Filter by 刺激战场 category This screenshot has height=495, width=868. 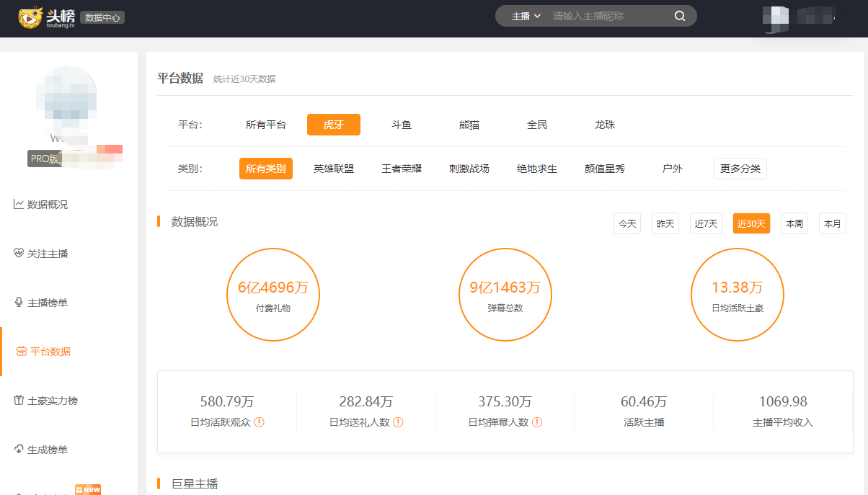coord(469,169)
